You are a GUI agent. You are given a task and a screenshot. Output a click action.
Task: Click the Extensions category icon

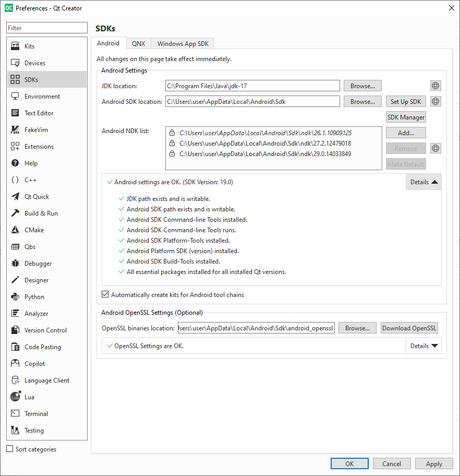15,146
